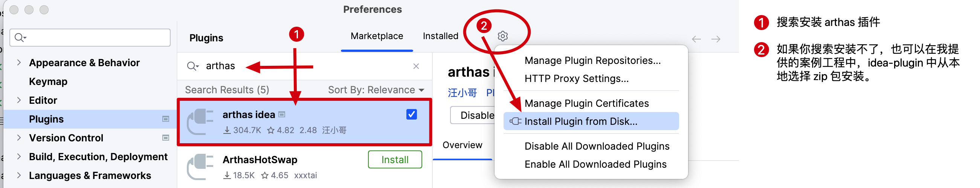Toggle the arthas idea enabled checkbox
This screenshot has height=188, width=980.
(411, 114)
